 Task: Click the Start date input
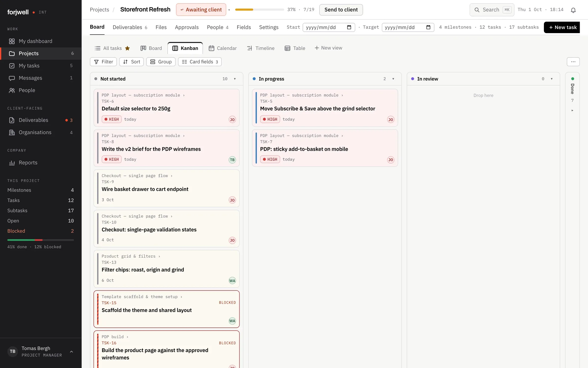pyautogui.click(x=329, y=27)
